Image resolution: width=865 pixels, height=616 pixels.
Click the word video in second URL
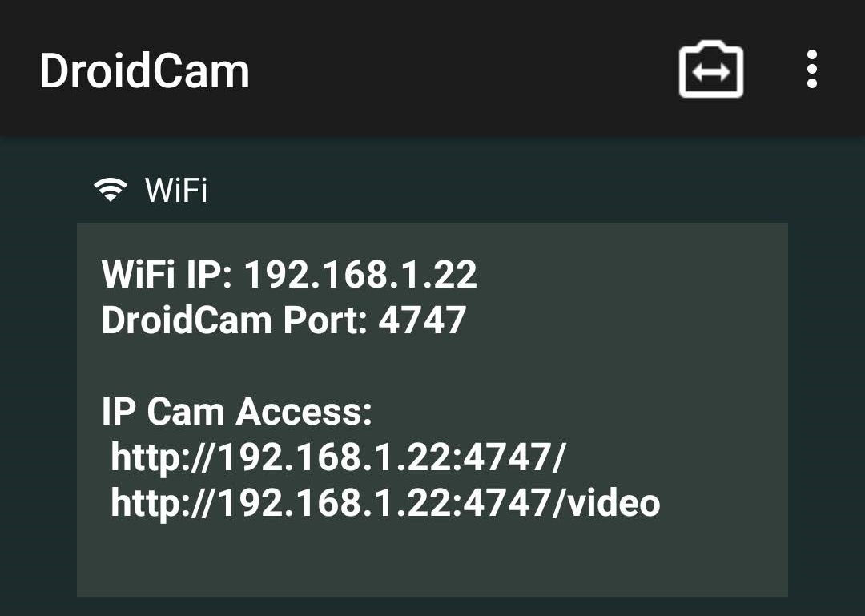614,503
